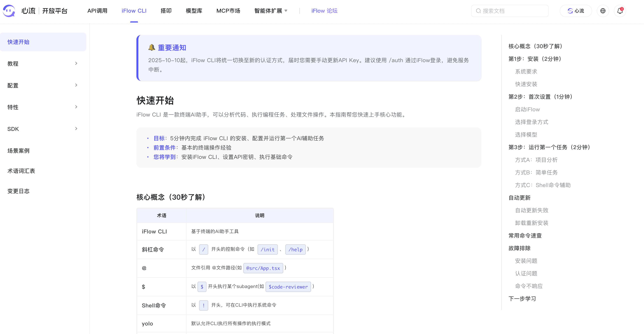
Task: Click the bell icon beside 重要通知
Action: click(x=152, y=47)
